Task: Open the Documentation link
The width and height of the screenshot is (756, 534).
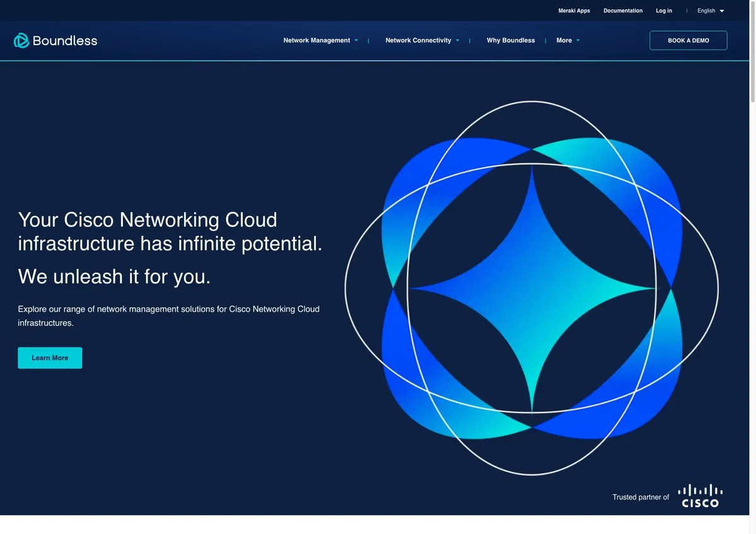Action: pos(623,11)
